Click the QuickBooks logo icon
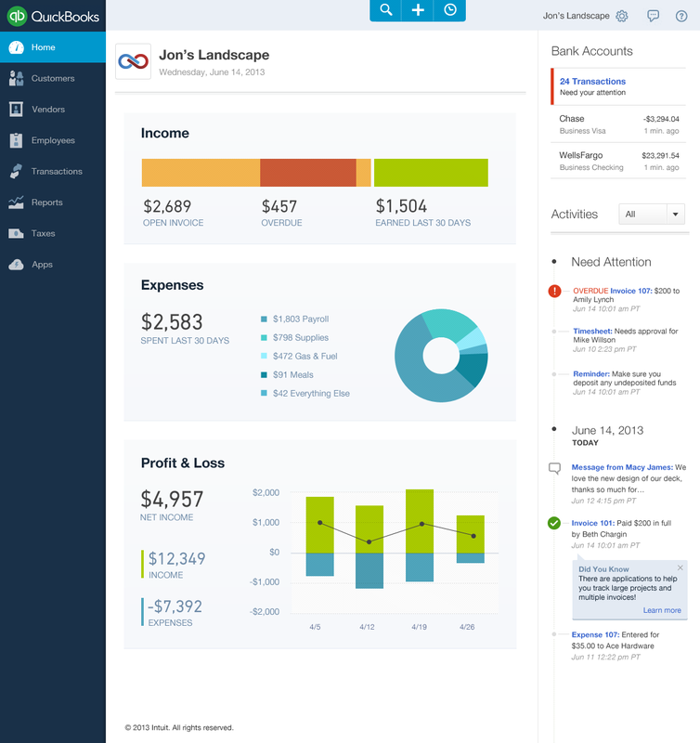Screen dimensions: 700x743 pos(17,16)
